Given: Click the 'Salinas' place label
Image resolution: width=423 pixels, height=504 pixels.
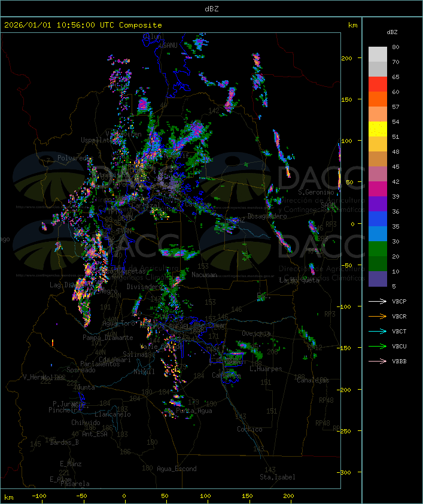Looking at the screenshot, I should 135,354.
